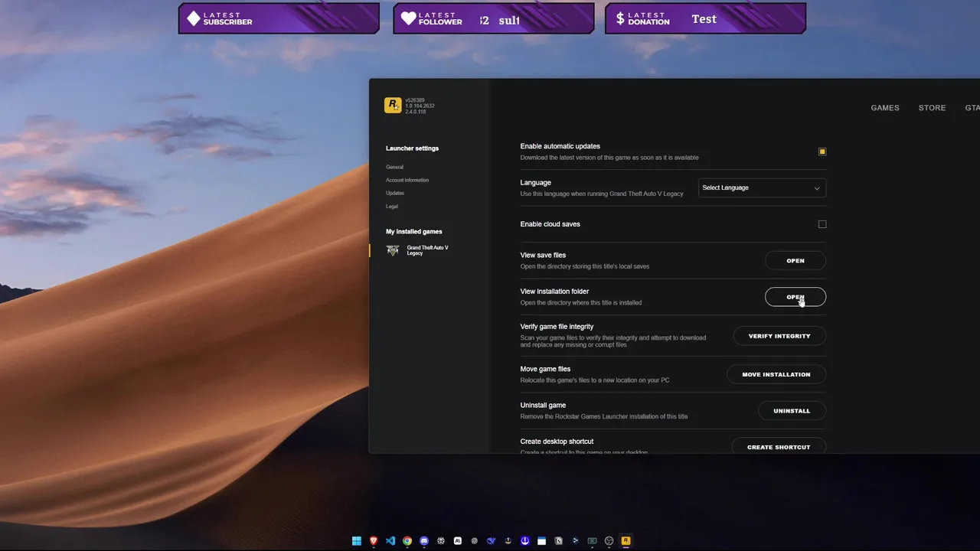Toggle the Enable cloud saves checkbox
Image resolution: width=980 pixels, height=551 pixels.
pyautogui.click(x=822, y=224)
